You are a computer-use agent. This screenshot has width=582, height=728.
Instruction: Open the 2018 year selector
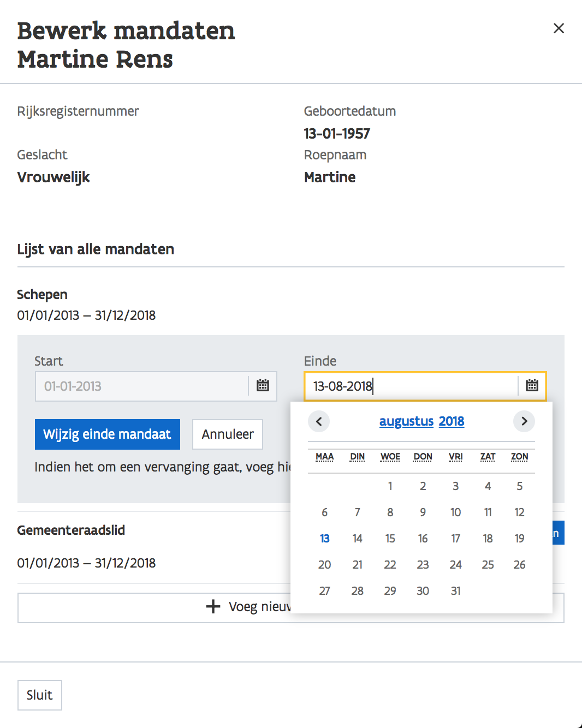pos(452,421)
